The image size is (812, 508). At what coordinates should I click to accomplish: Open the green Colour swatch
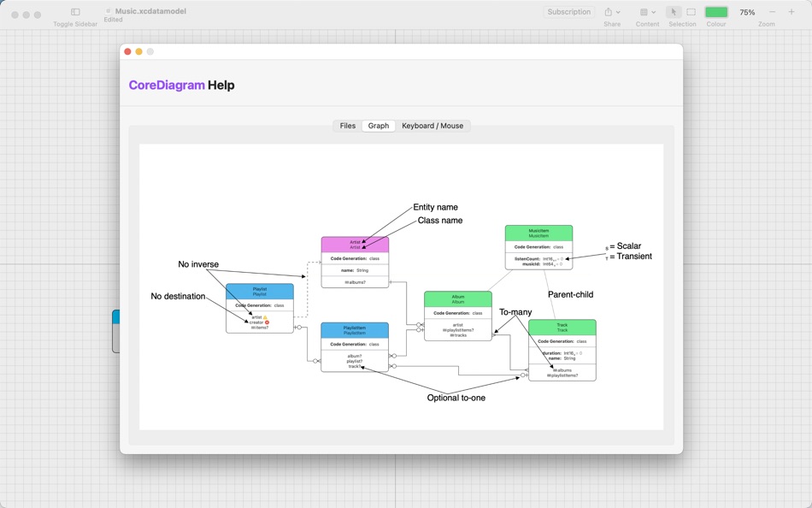(717, 12)
